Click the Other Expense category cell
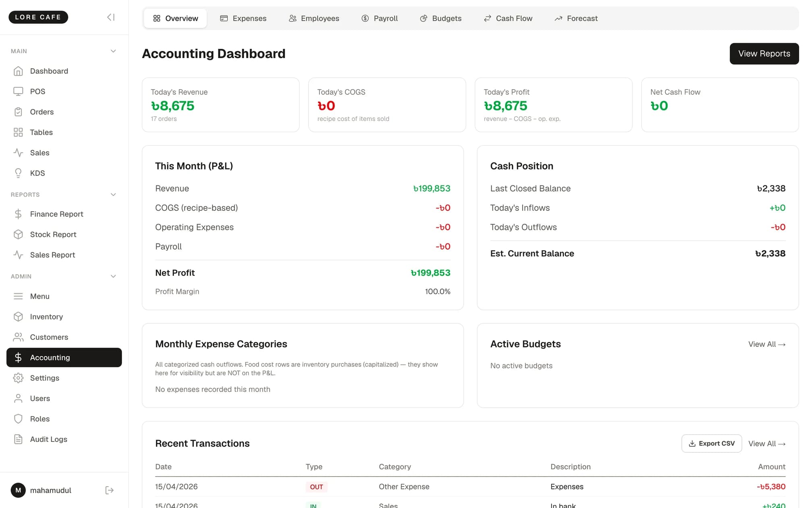The image size is (812, 508). tap(404, 487)
